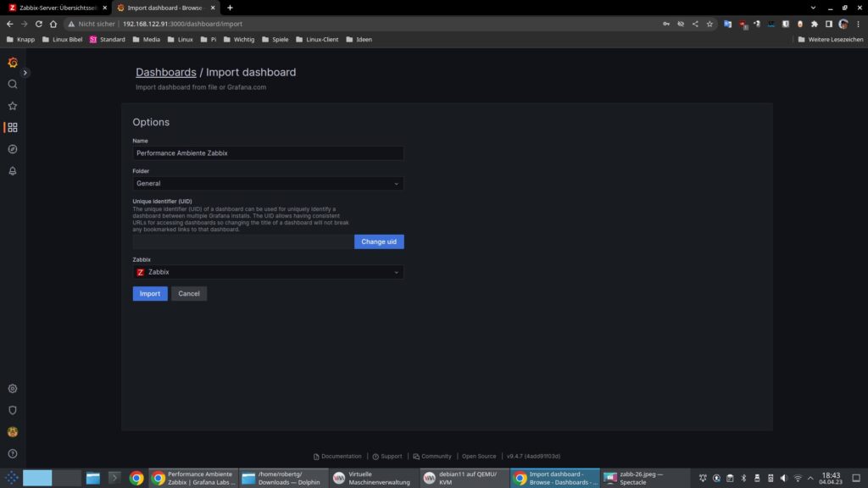Switch to Performance Ambiente Zabbix taskbar window
This screenshot has width=868, height=488.
click(194, 478)
